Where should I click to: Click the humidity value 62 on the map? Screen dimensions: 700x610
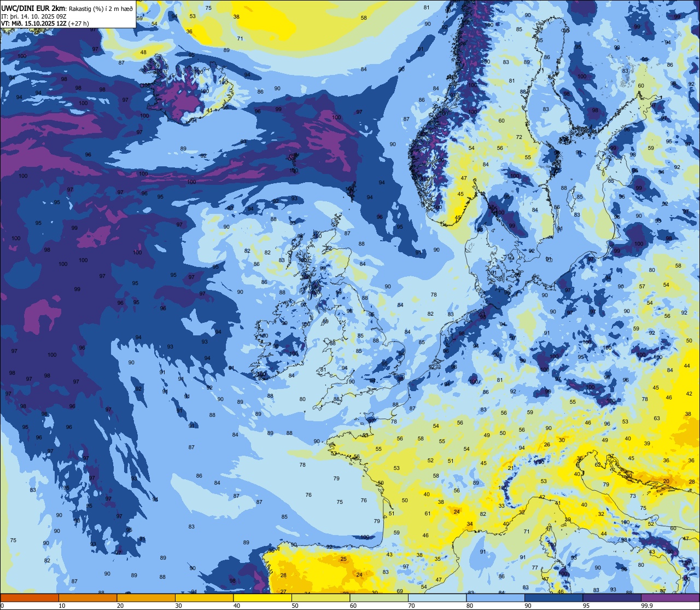pos(598,464)
